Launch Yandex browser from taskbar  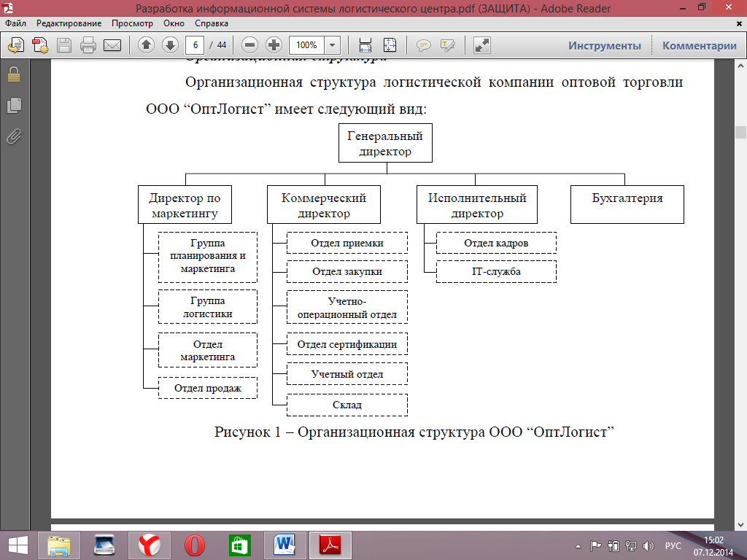point(150,545)
